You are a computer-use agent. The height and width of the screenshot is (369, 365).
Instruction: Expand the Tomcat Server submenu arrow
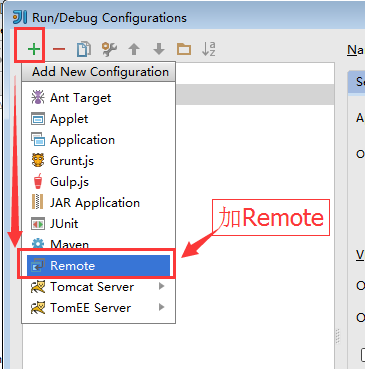(x=162, y=286)
